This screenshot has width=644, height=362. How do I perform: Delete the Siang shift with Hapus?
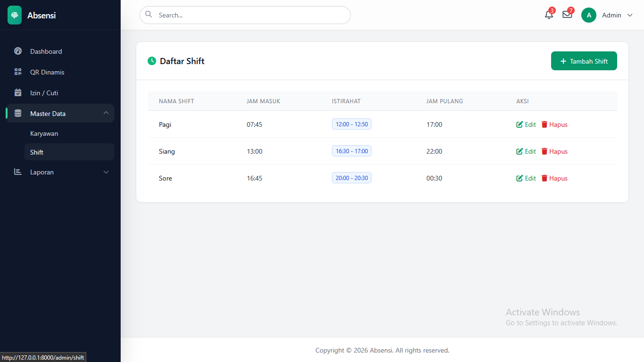[x=554, y=151]
